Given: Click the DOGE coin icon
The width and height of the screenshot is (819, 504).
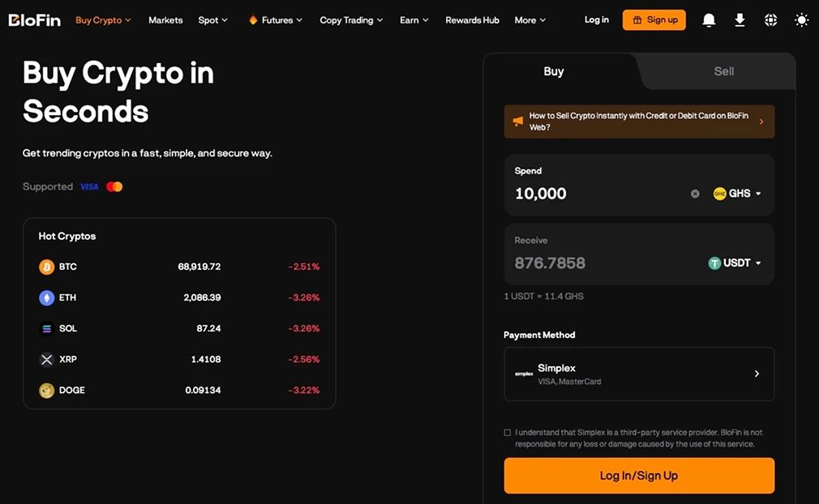Looking at the screenshot, I should [46, 390].
